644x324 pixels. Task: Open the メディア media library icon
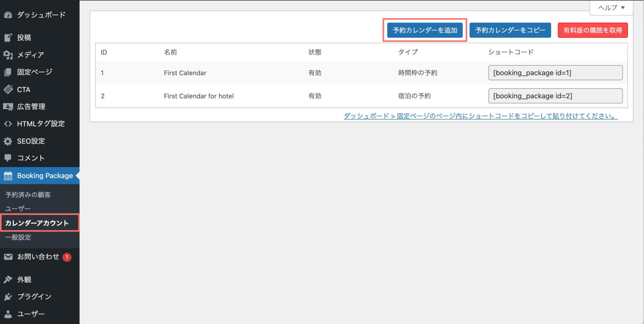point(8,55)
